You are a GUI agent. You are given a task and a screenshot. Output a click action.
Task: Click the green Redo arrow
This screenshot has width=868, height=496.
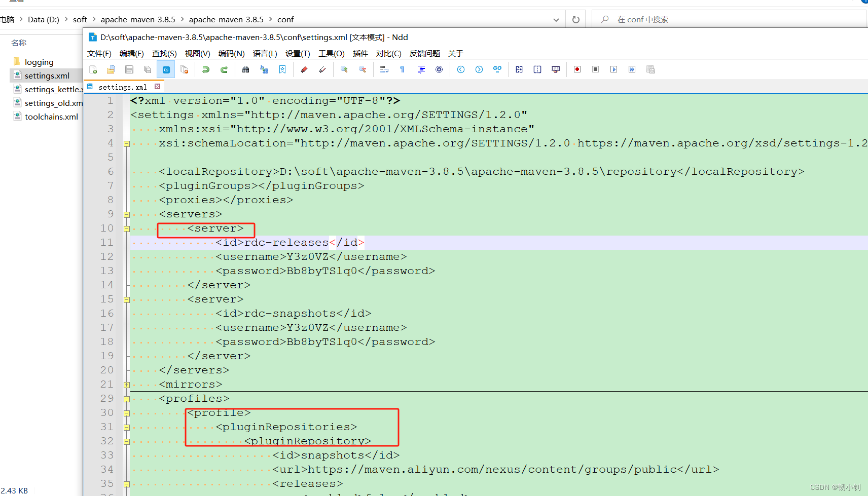pos(224,69)
